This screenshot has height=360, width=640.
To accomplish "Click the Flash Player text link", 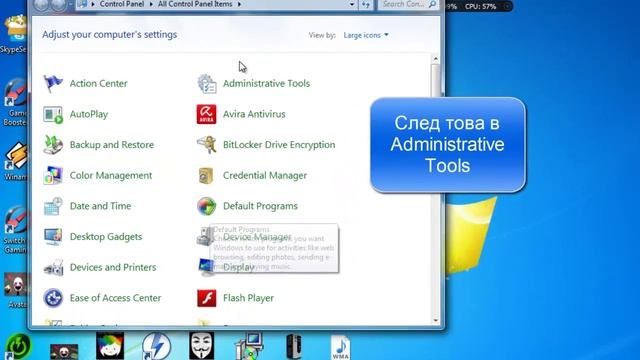I will click(x=248, y=298).
